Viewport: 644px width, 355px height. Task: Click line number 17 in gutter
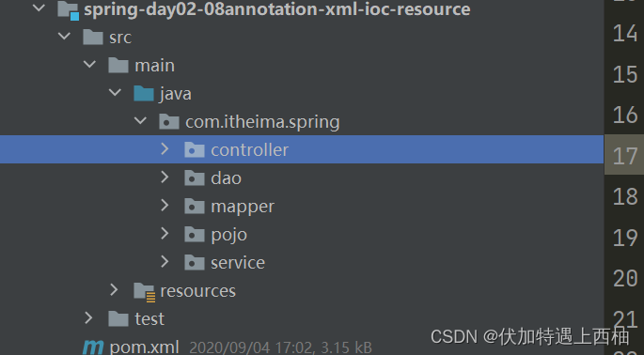pos(625,156)
